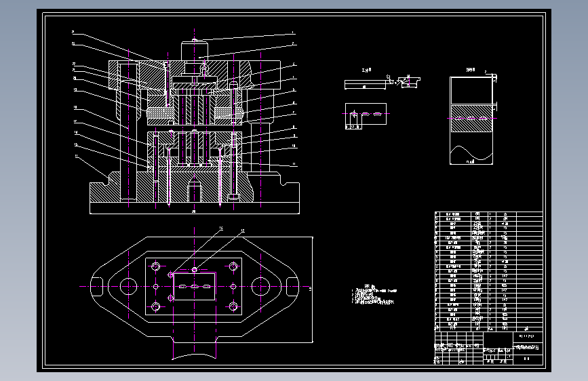Pick the wavy break line in strip layout

pos(471,153)
